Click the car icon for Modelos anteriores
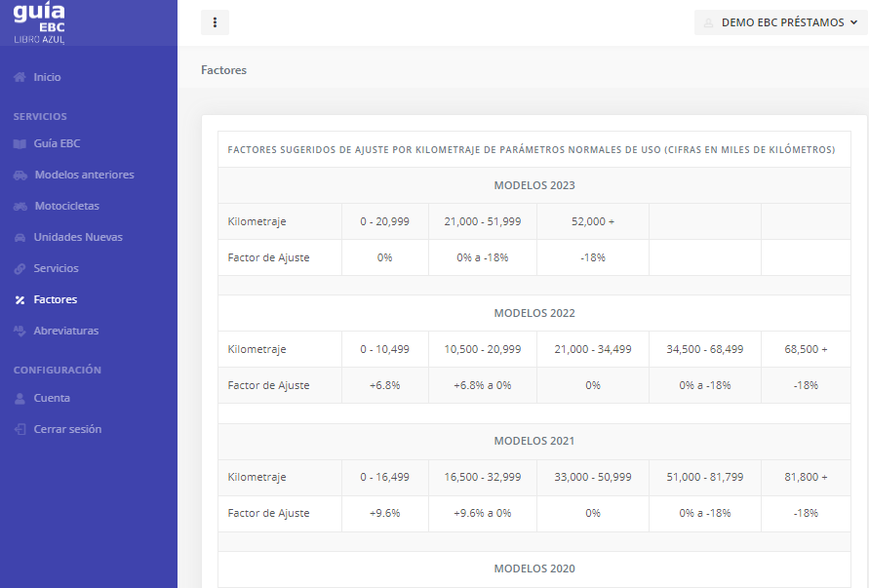Image resolution: width=869 pixels, height=588 pixels. 20,176
